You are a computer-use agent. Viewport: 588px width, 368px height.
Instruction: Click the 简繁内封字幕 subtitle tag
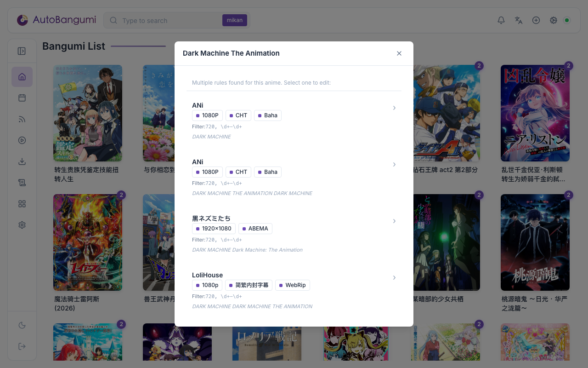(x=249, y=285)
